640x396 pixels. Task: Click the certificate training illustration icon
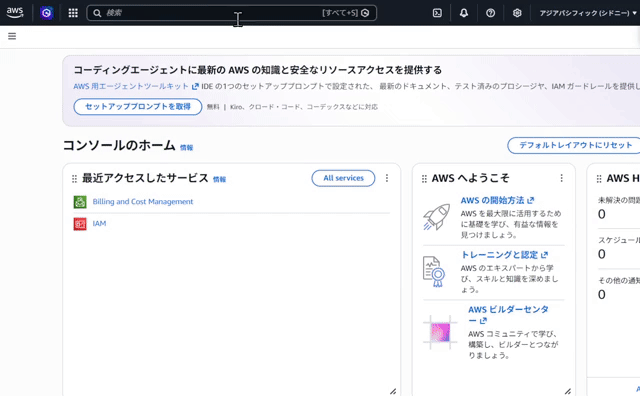[433, 271]
